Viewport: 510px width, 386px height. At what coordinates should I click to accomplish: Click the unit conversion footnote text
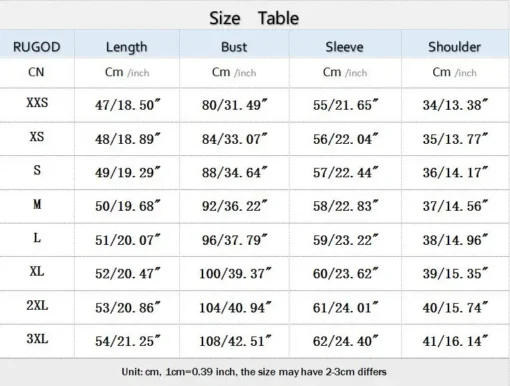[x=254, y=372]
